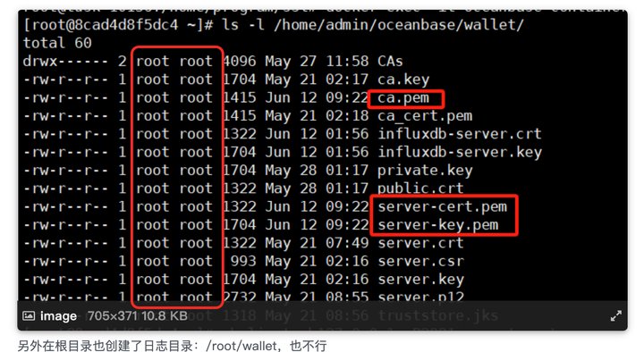Click the ca_cert.pem file entry
The width and height of the screenshot is (644, 352).
[425, 116]
